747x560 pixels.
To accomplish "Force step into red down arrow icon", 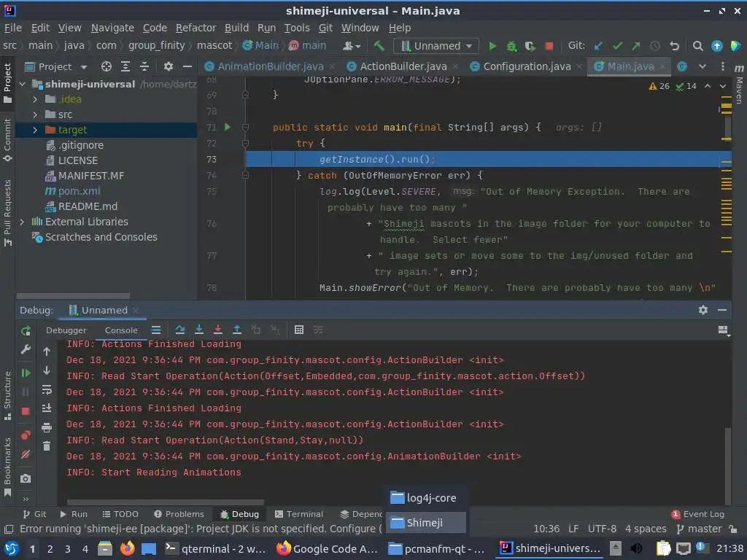I will 217,330.
